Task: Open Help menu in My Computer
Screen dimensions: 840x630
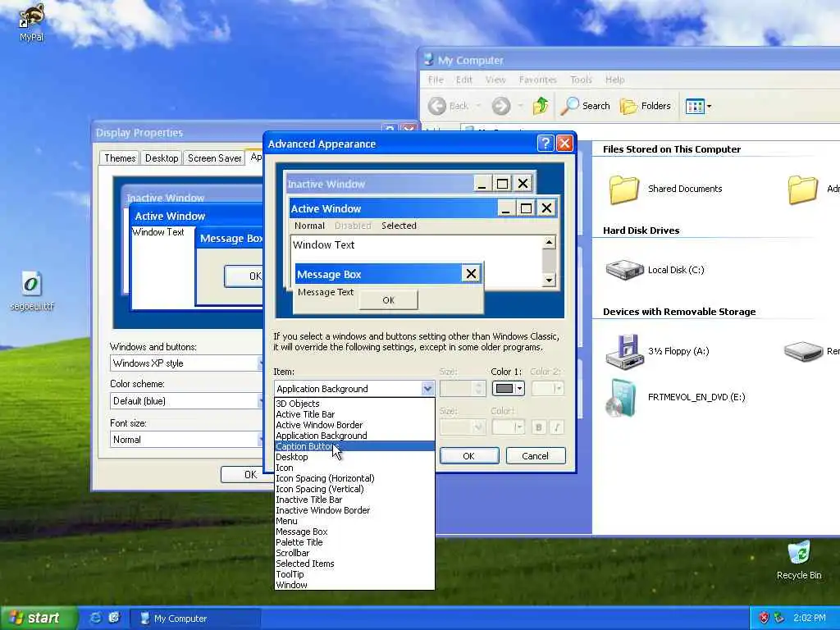Action: coord(615,80)
